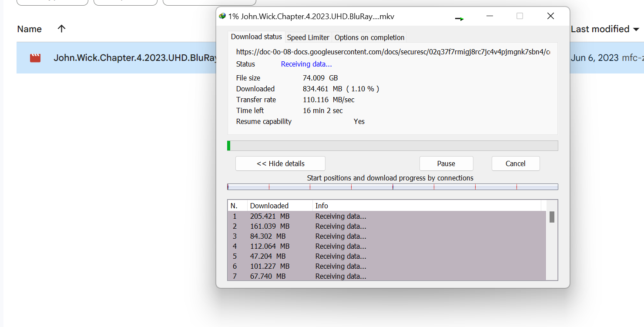Viewport: 644px width, 327px height.
Task: Click the Info column header
Action: pyautogui.click(x=427, y=206)
